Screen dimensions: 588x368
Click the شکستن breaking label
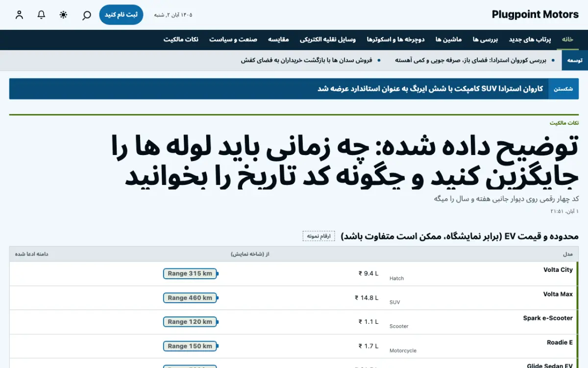(563, 89)
